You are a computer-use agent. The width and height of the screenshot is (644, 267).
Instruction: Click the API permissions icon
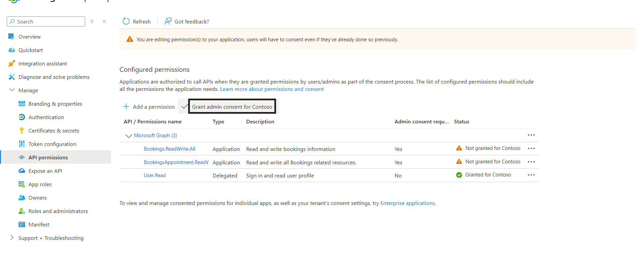(x=22, y=157)
